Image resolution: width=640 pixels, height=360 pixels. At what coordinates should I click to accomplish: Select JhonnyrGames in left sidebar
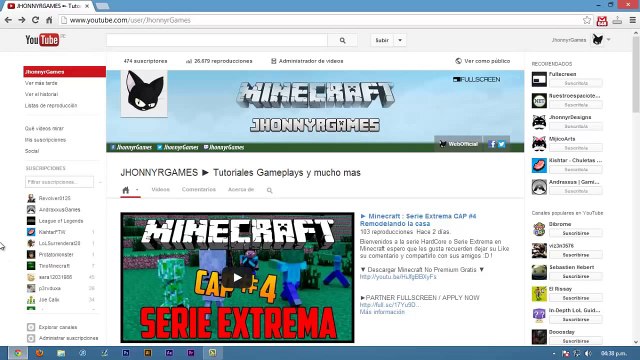pyautogui.click(x=64, y=72)
